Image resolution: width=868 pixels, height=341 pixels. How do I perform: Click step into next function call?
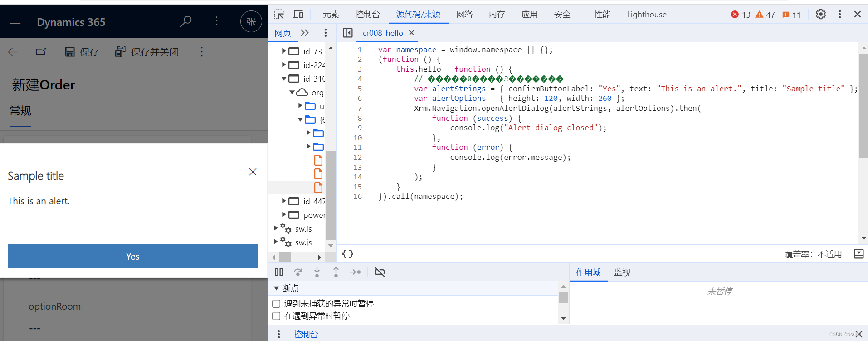pyautogui.click(x=317, y=272)
